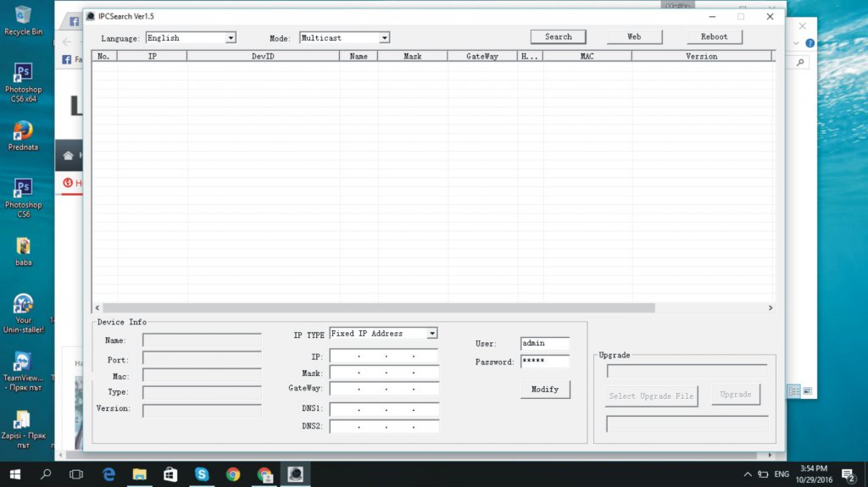The image size is (868, 487).
Task: Launch Microsoft Edge from the taskbar
Action: tap(108, 474)
